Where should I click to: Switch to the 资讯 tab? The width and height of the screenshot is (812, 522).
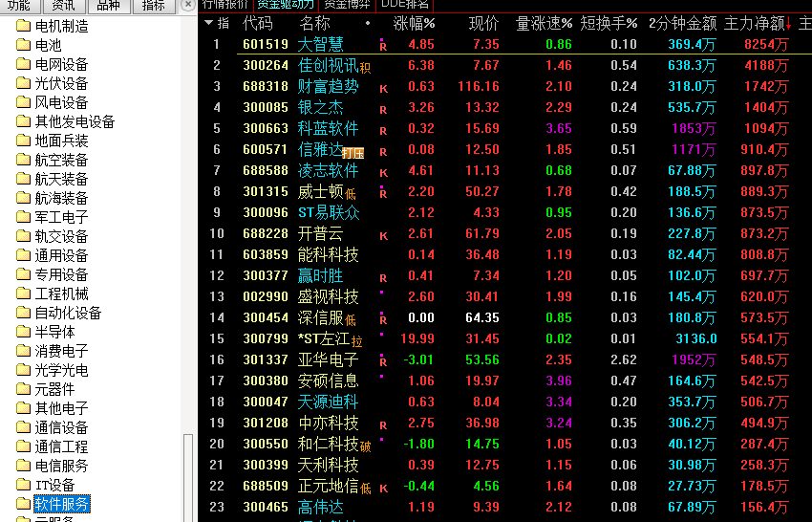point(63,5)
